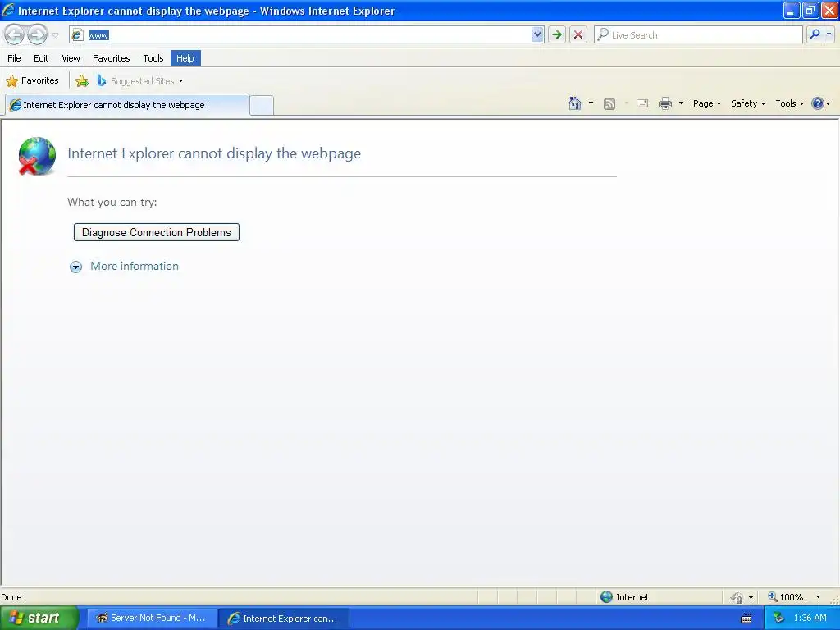Switch to Server Not Found taskbar window
Image resolution: width=840 pixels, height=630 pixels.
(152, 618)
